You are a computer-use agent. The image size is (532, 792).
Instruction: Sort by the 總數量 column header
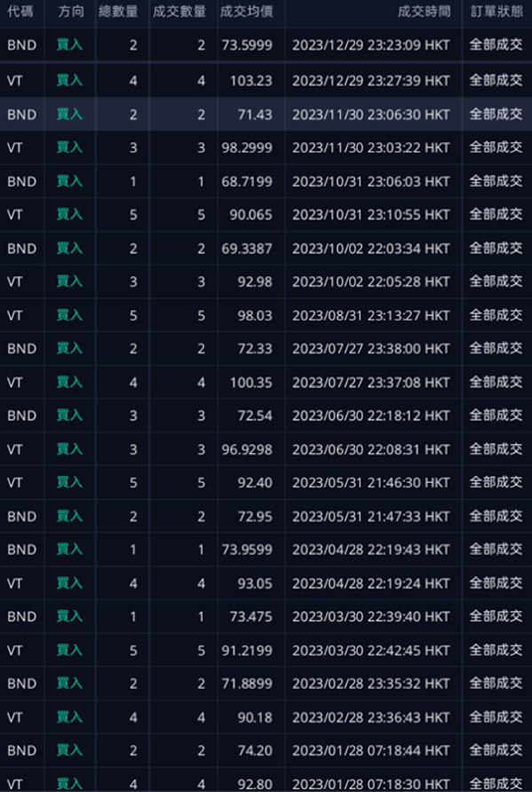(118, 12)
